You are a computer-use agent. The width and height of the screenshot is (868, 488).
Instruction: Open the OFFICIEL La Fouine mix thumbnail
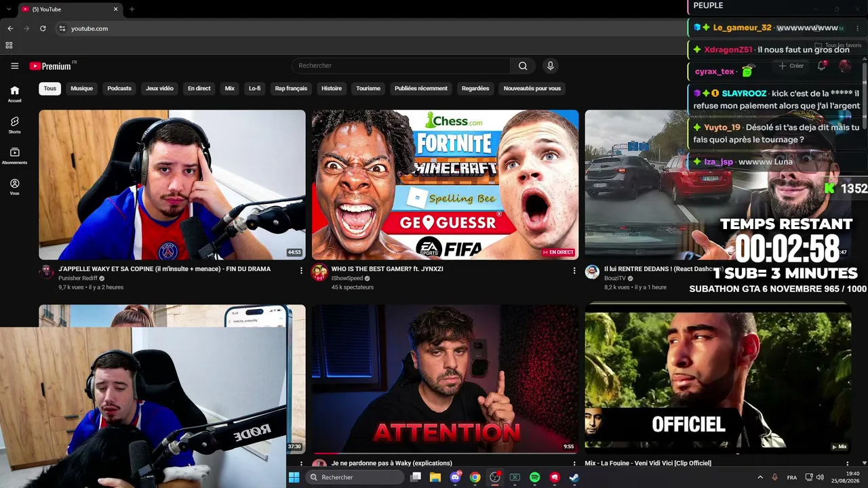coord(718,378)
